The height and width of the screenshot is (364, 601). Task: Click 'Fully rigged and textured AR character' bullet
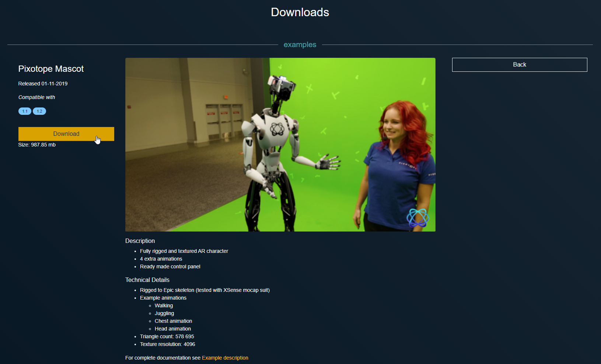coord(184,251)
